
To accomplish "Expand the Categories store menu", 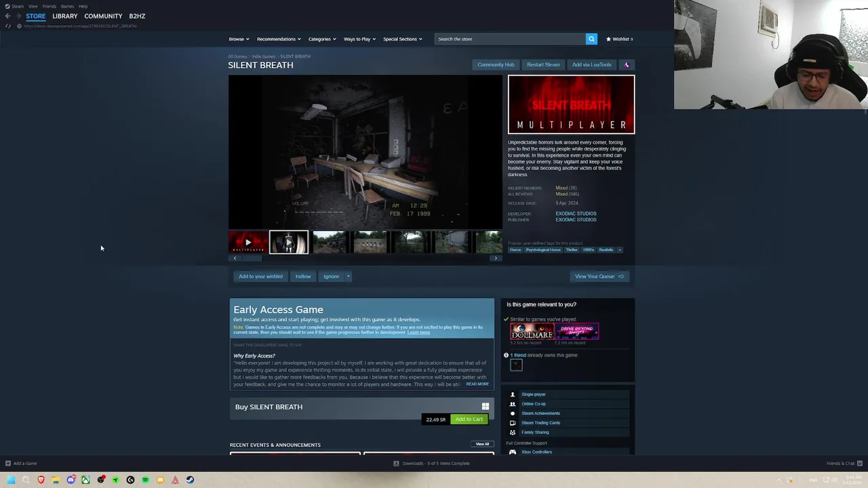I will (322, 39).
